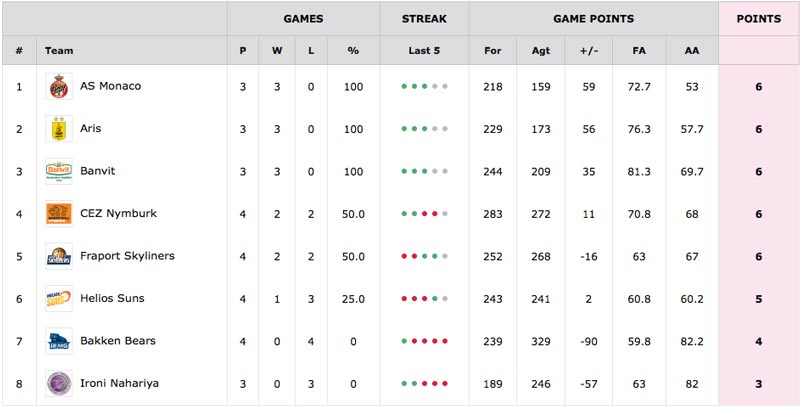Sort by the For column header
Viewport: 800px width, 406px height.
point(492,50)
